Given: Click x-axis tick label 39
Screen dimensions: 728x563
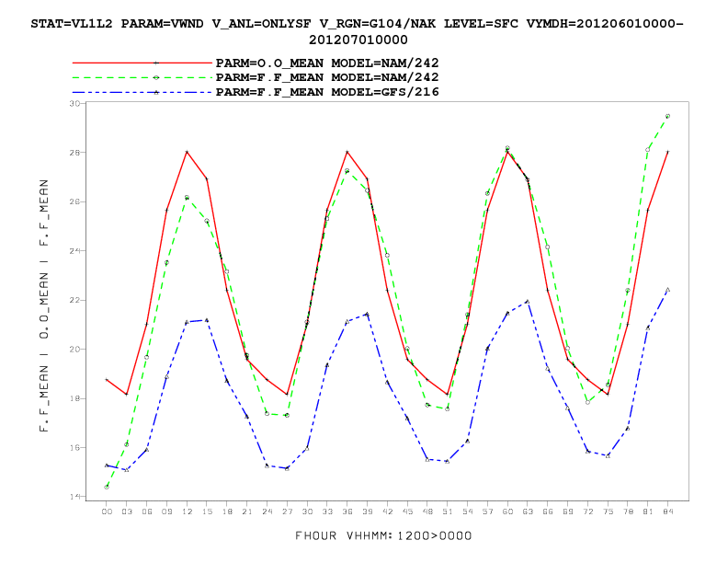Looking at the screenshot, I should (368, 511).
